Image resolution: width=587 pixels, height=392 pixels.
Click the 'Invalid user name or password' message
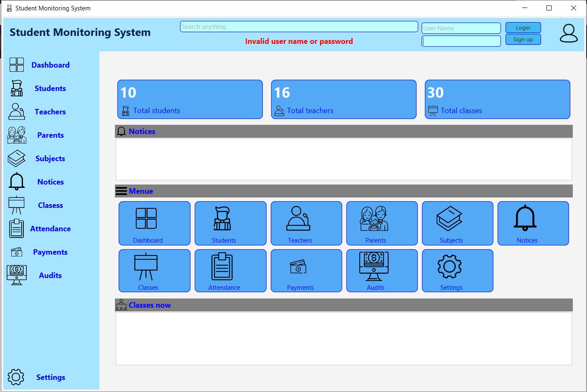tap(299, 41)
